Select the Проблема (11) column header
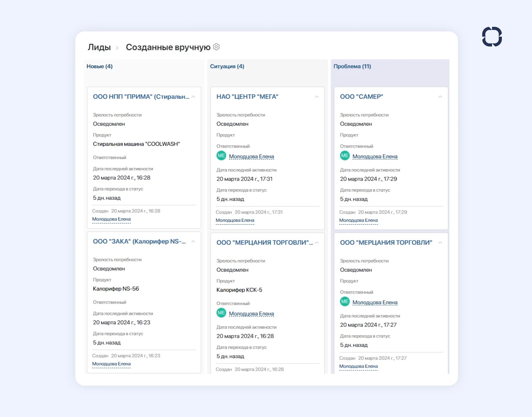 [x=352, y=66]
